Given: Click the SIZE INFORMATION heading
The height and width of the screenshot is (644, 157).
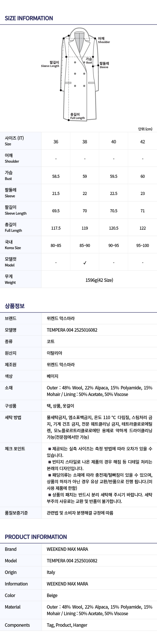Looking at the screenshot, I should click(x=29, y=18).
